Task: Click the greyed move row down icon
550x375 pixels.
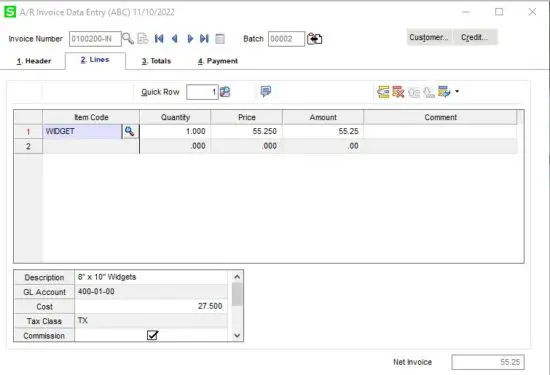Action: pyautogui.click(x=429, y=92)
